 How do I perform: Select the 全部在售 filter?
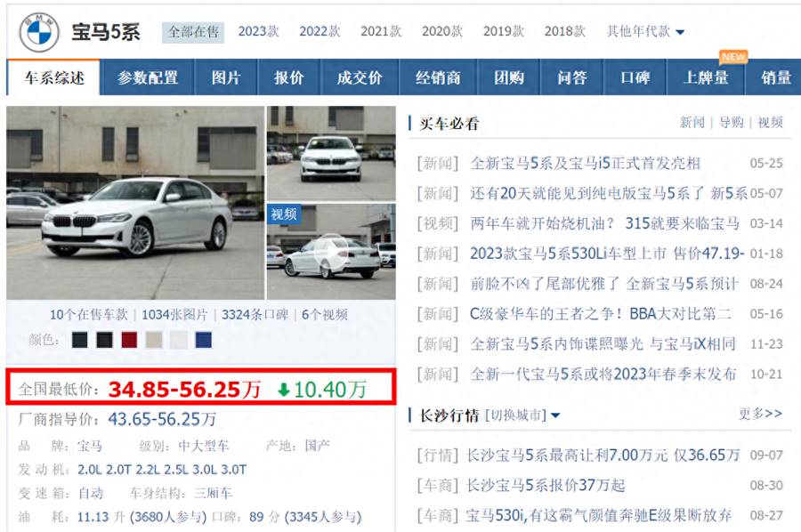[x=193, y=32]
